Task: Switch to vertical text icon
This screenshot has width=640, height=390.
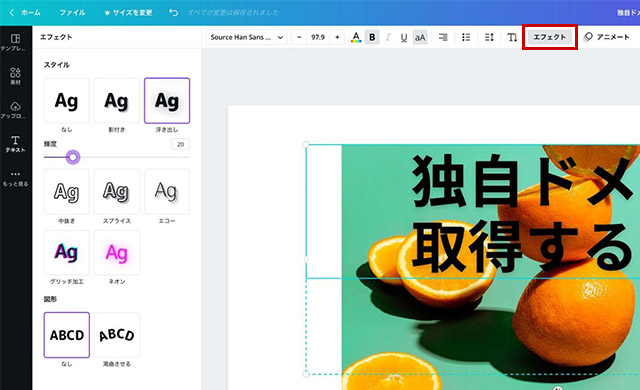Action: click(512, 37)
